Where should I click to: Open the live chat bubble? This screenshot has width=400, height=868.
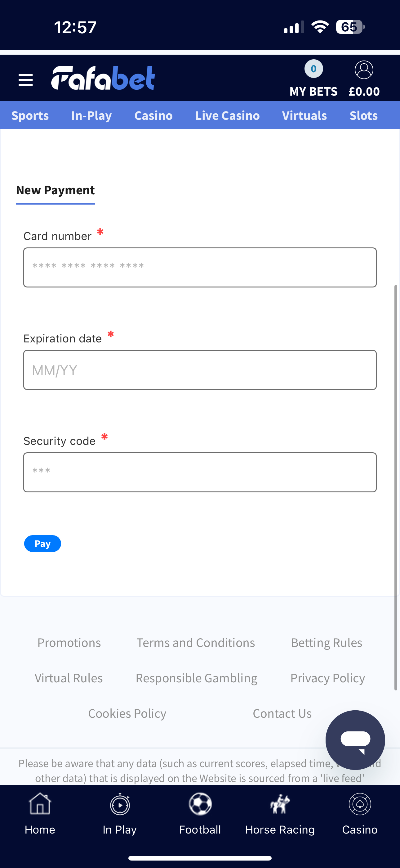355,740
